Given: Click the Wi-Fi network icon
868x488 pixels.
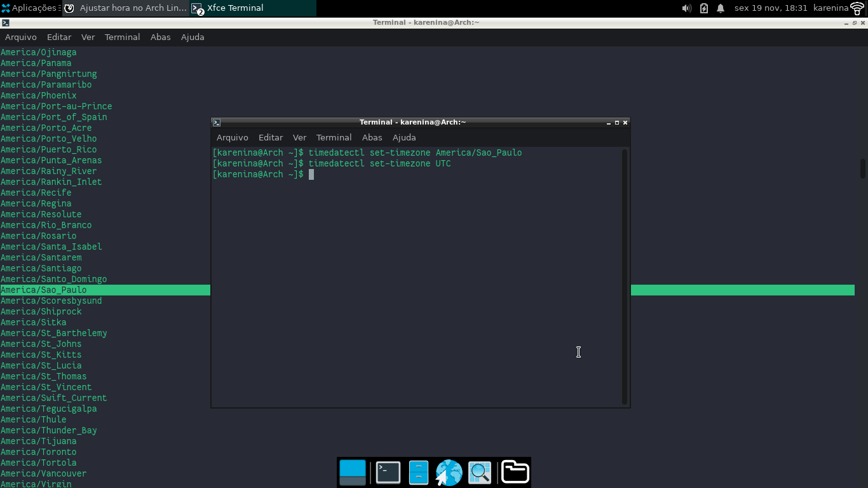Looking at the screenshot, I should (x=858, y=8).
